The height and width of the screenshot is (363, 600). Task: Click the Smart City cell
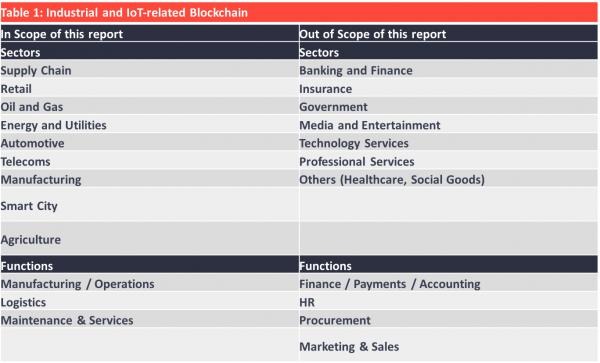pyautogui.click(x=149, y=205)
